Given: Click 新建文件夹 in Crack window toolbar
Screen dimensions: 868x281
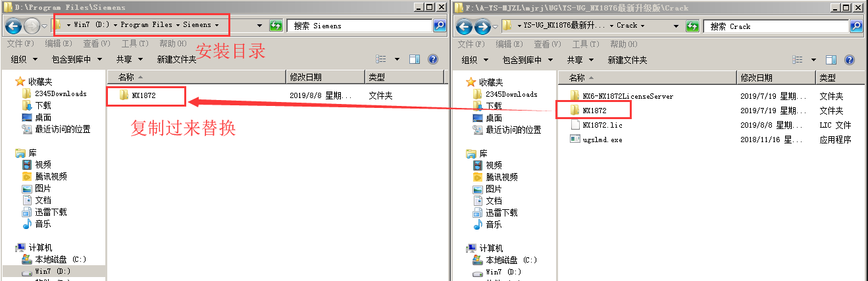Looking at the screenshot, I should coord(627,60).
